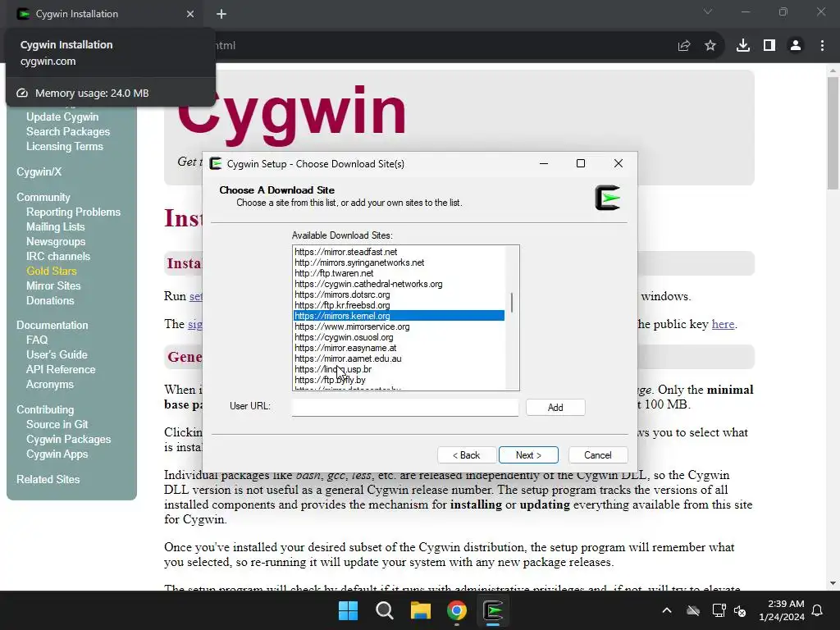Open Donations sidebar link
The image size is (840, 630).
50,300
